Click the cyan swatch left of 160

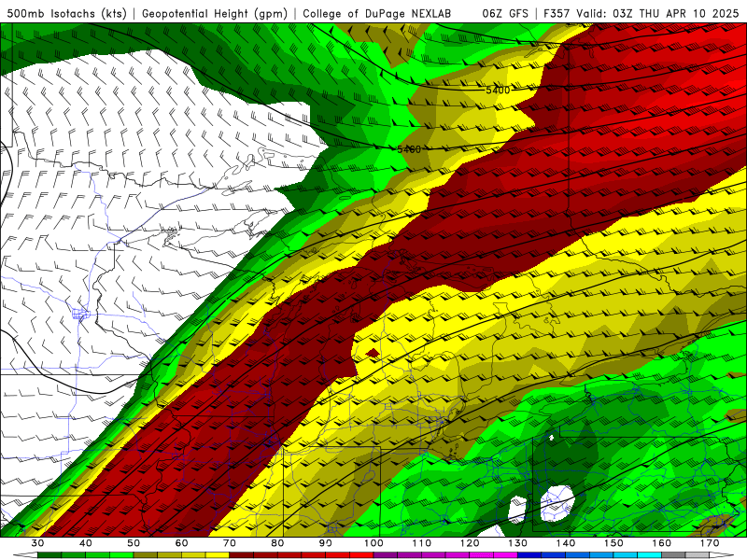coord(650,555)
